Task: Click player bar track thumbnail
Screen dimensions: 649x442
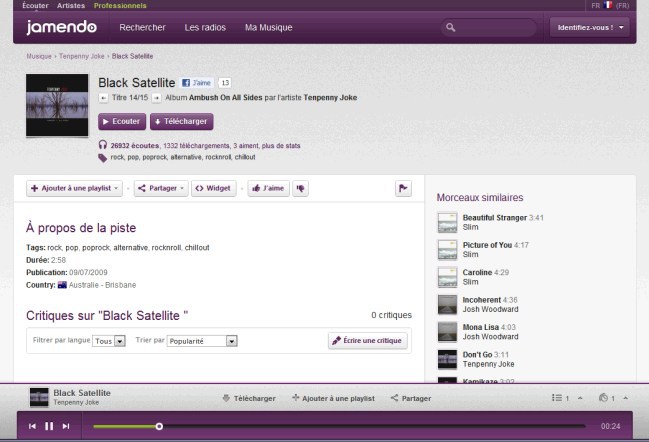Action: click(39, 397)
